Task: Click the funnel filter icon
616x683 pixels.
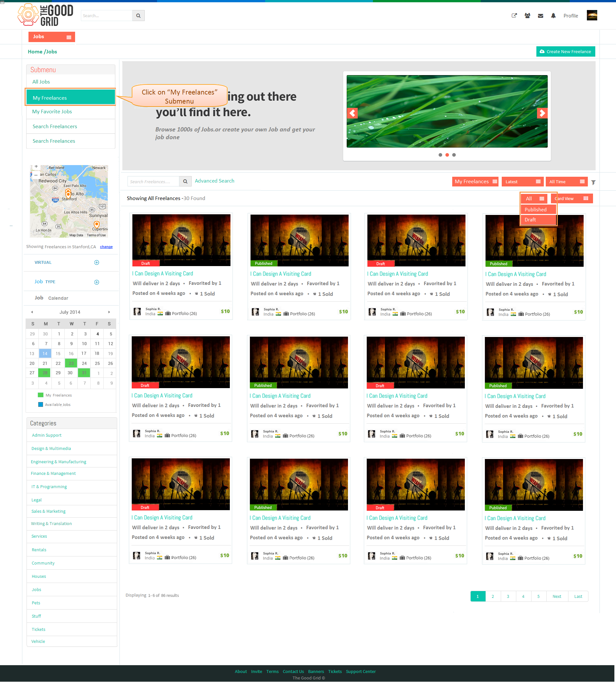Action: [x=593, y=182]
